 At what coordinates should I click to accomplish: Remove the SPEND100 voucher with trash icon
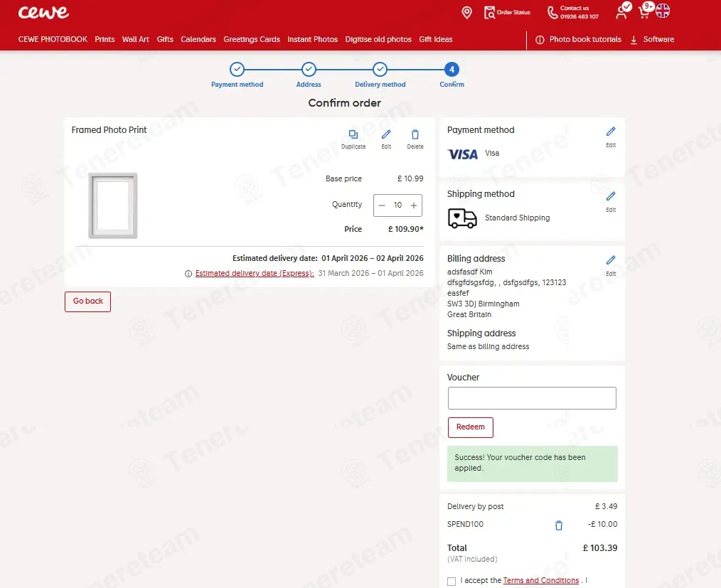pyautogui.click(x=559, y=525)
